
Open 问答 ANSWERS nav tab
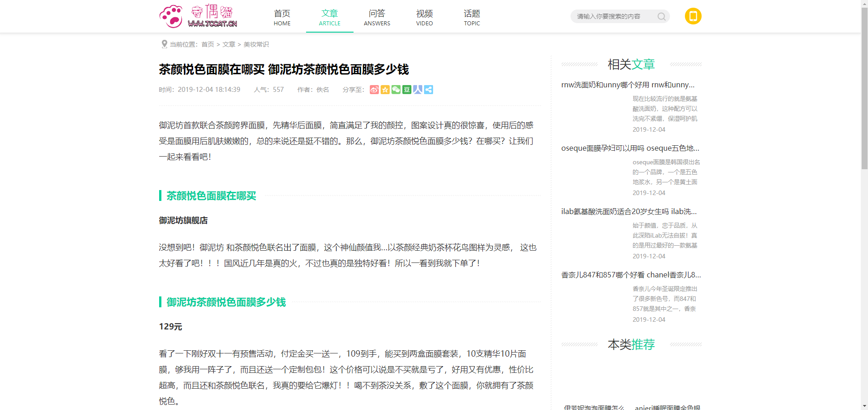coord(377,17)
